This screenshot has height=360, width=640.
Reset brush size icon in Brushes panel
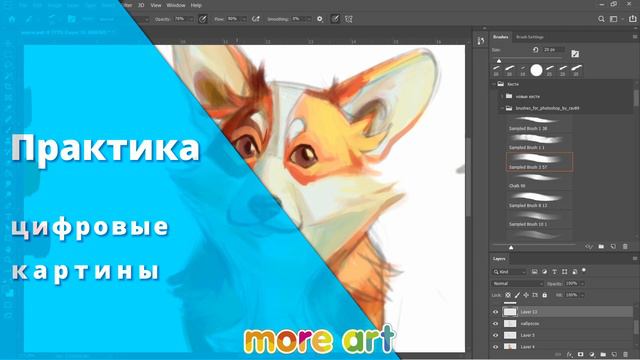pyautogui.click(x=536, y=50)
